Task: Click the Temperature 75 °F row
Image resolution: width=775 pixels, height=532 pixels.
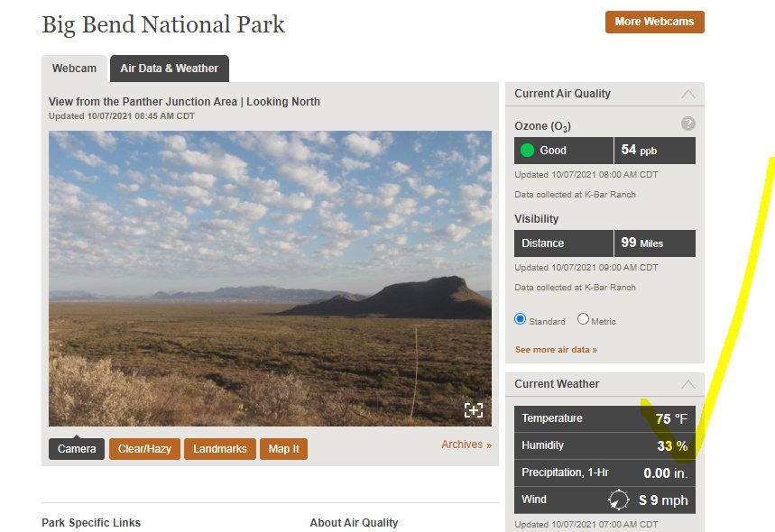Action: (604, 419)
